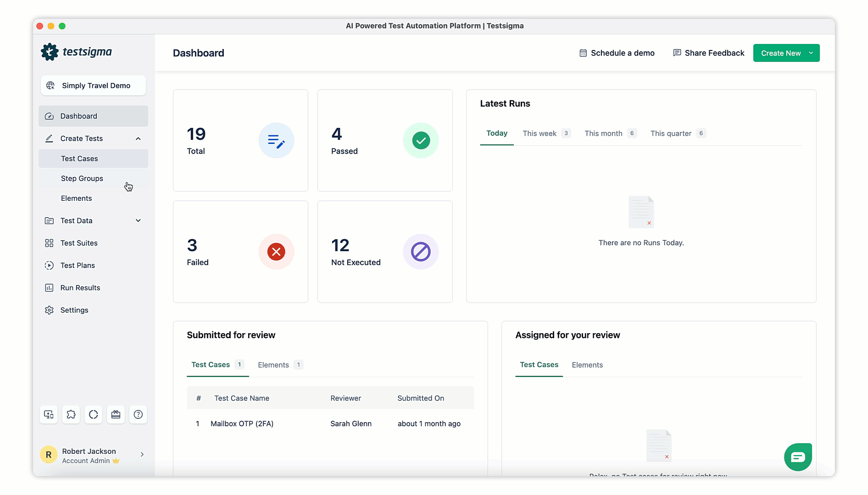This screenshot has width=868, height=495.
Task: Click the about 1 month ago cell
Action: (429, 424)
